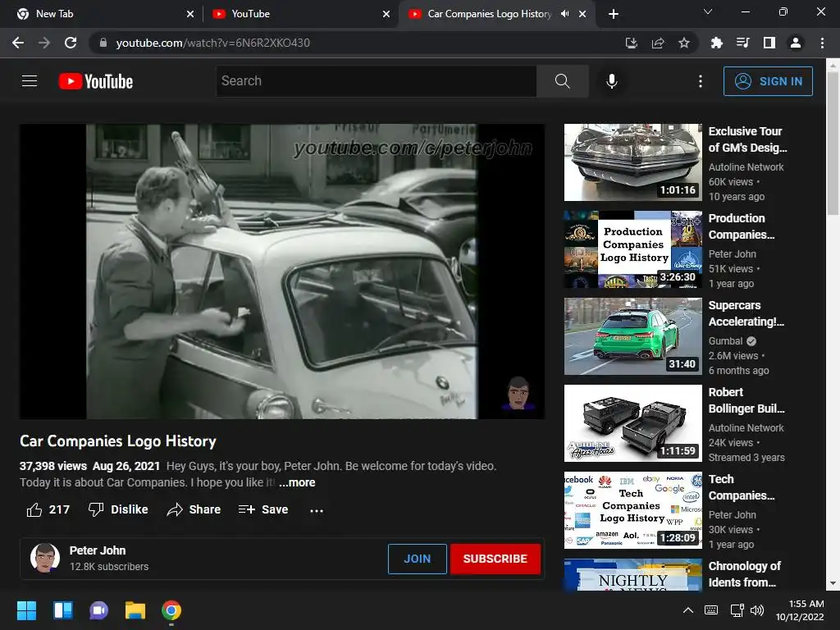The height and width of the screenshot is (630, 840).
Task: Open Supercars Accelerating video title
Action: pos(746,313)
